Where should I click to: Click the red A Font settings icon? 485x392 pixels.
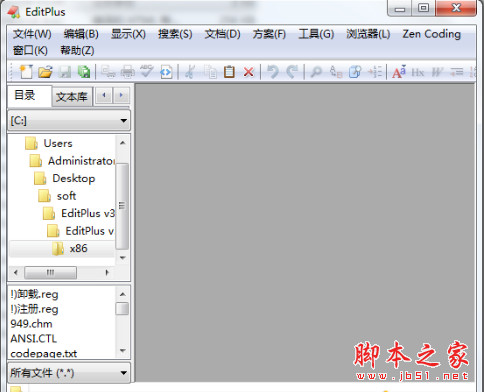(399, 72)
